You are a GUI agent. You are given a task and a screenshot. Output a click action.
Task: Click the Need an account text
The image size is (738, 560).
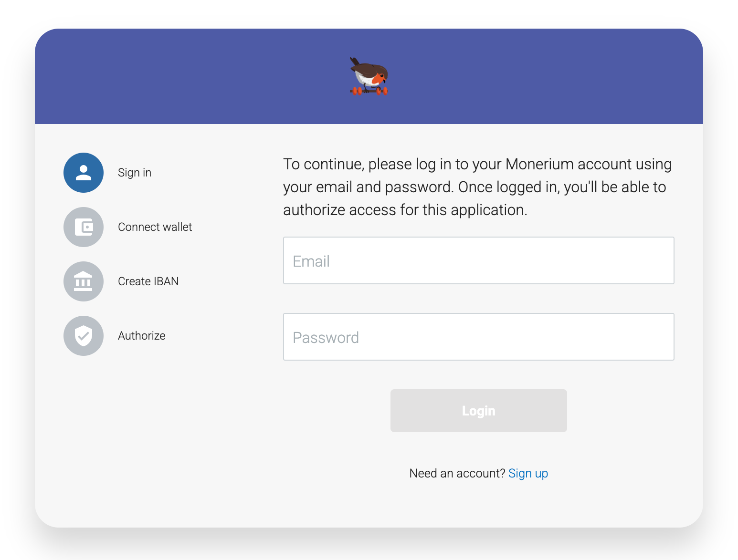tap(457, 473)
